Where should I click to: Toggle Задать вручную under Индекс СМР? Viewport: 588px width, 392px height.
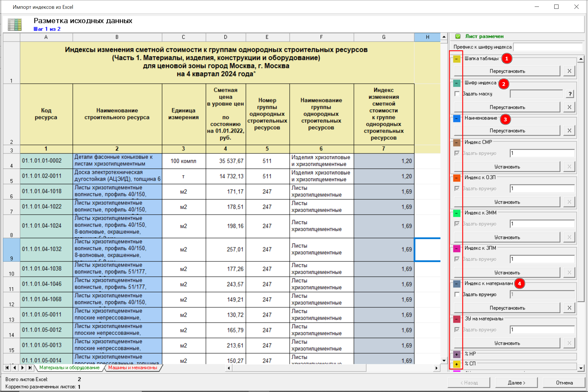[x=457, y=153]
